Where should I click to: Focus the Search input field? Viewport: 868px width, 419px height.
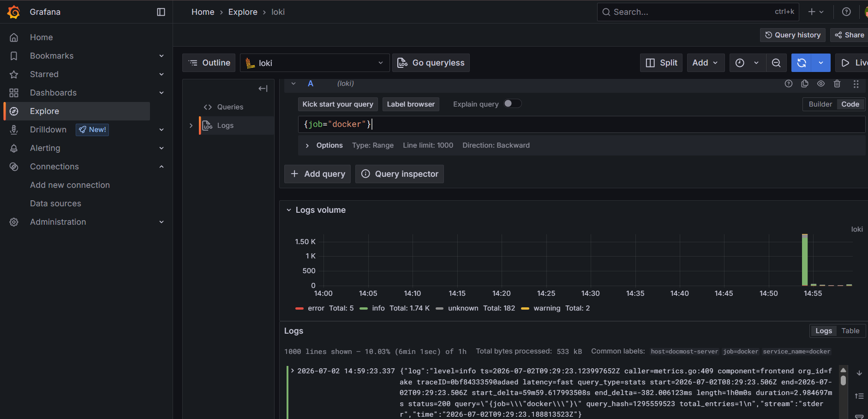click(698, 12)
